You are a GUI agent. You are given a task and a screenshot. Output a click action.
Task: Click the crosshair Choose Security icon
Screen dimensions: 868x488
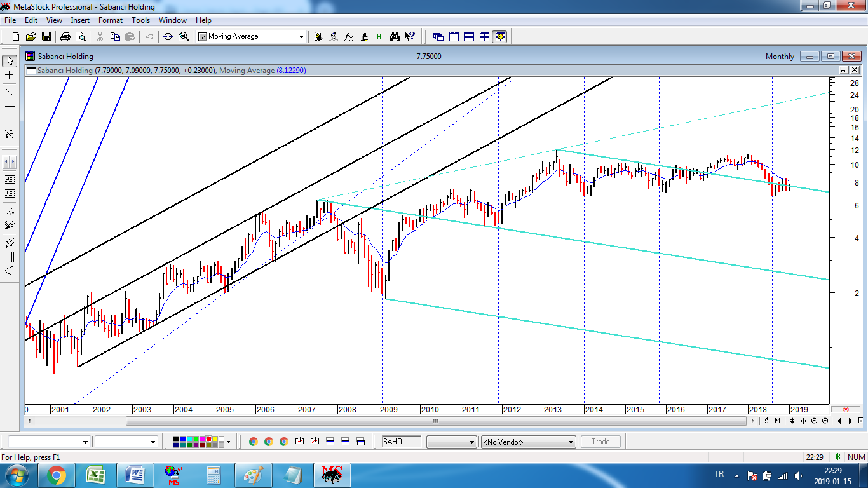pyautogui.click(x=168, y=36)
